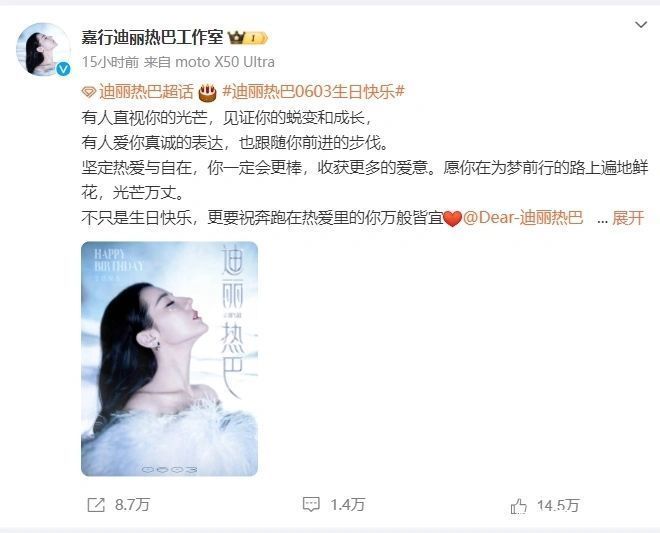Open the 嘉行迪丽热巴工作室 account name

(152, 38)
